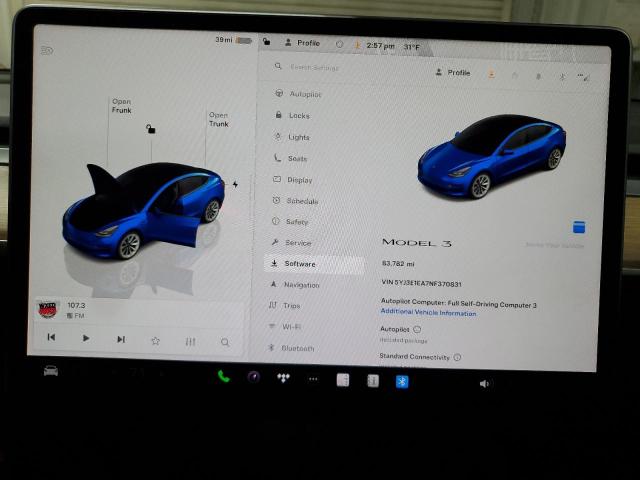
Task: Tap the headlight indicator icon
Action: [x=47, y=51]
